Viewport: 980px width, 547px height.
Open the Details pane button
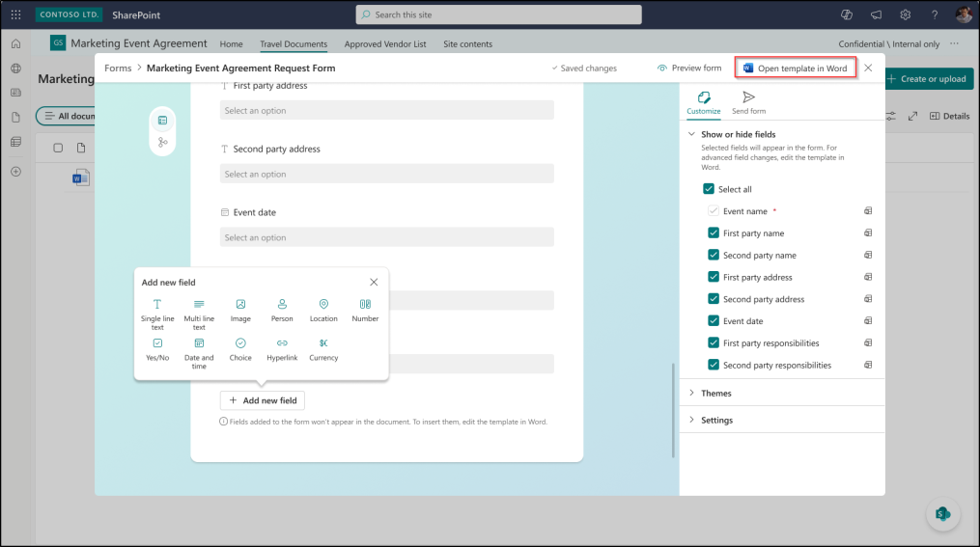tap(949, 116)
